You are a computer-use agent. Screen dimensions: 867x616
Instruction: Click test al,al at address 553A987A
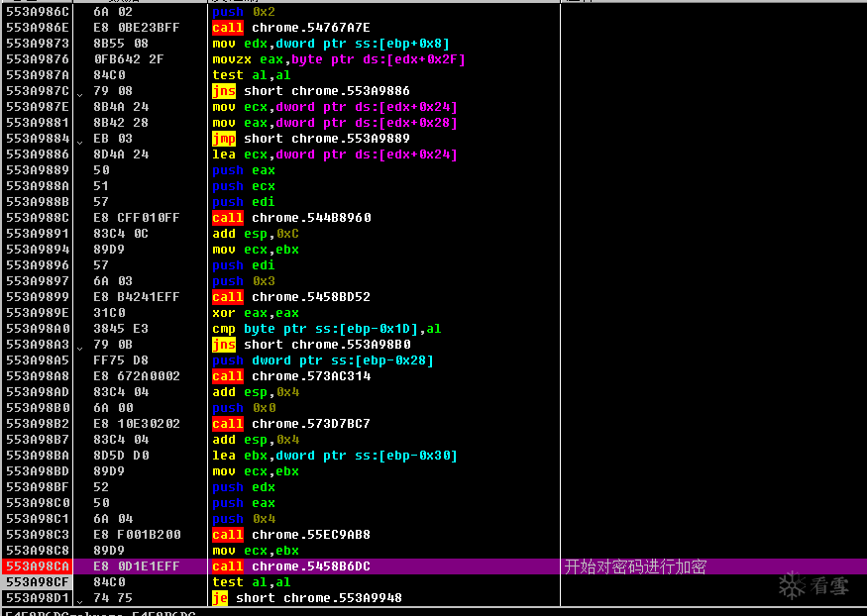point(252,75)
